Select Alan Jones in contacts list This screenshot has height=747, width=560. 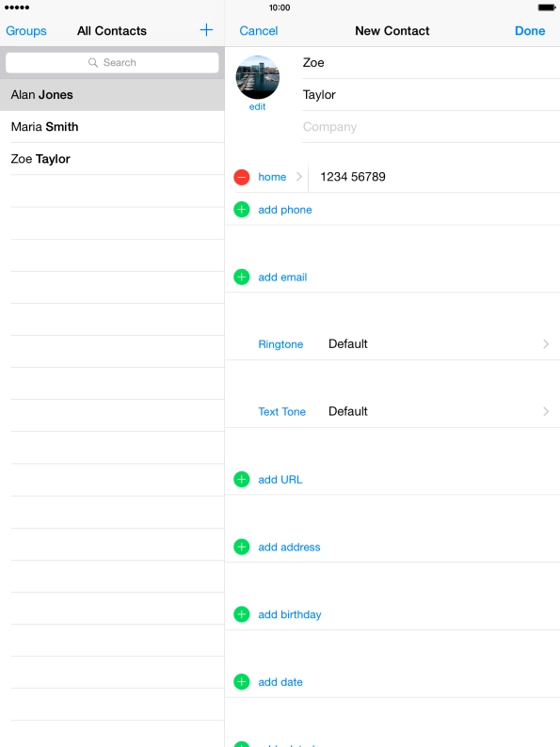tap(112, 95)
